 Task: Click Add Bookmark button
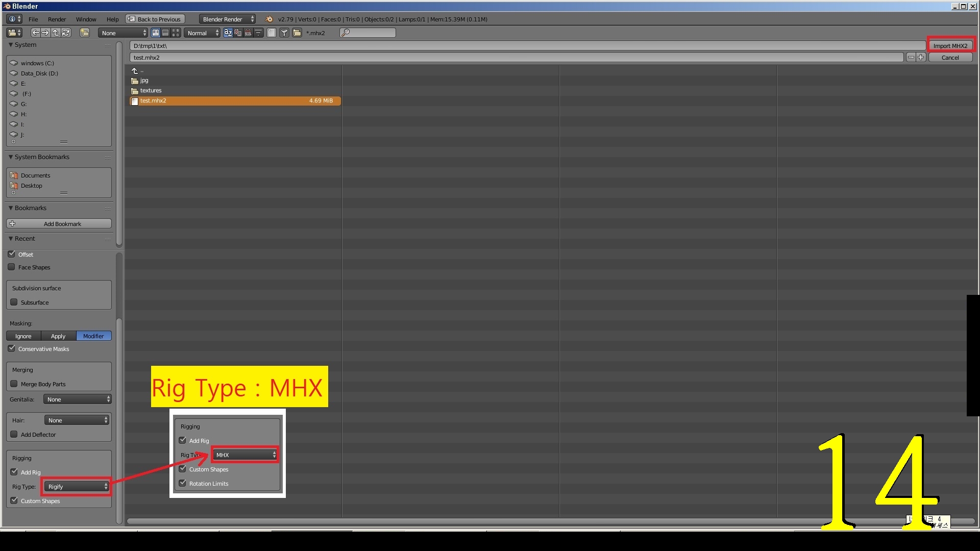59,223
